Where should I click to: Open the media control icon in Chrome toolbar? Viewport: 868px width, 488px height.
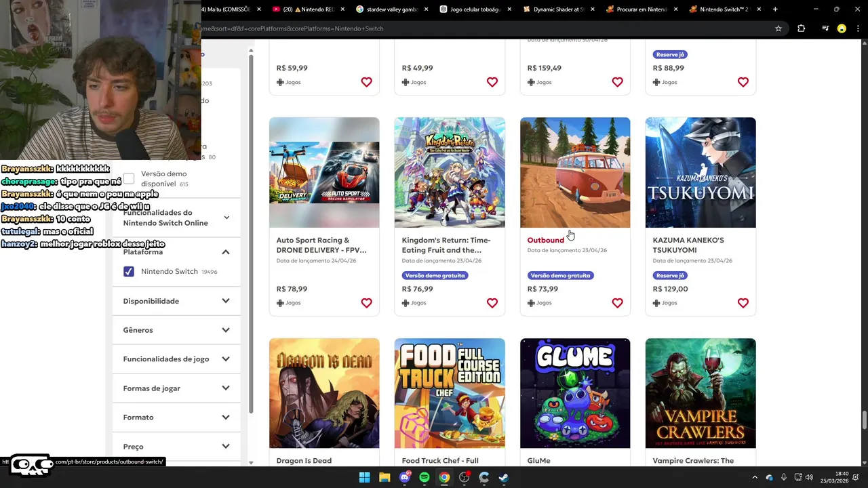(x=825, y=28)
